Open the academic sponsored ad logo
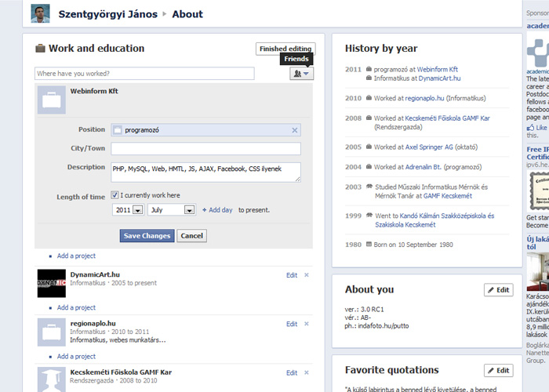Image resolution: width=549 pixels, height=392 pixels. click(538, 53)
